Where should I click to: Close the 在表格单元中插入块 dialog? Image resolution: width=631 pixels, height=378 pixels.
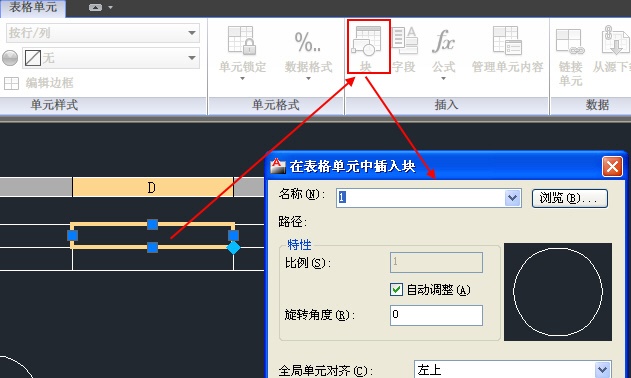click(612, 166)
